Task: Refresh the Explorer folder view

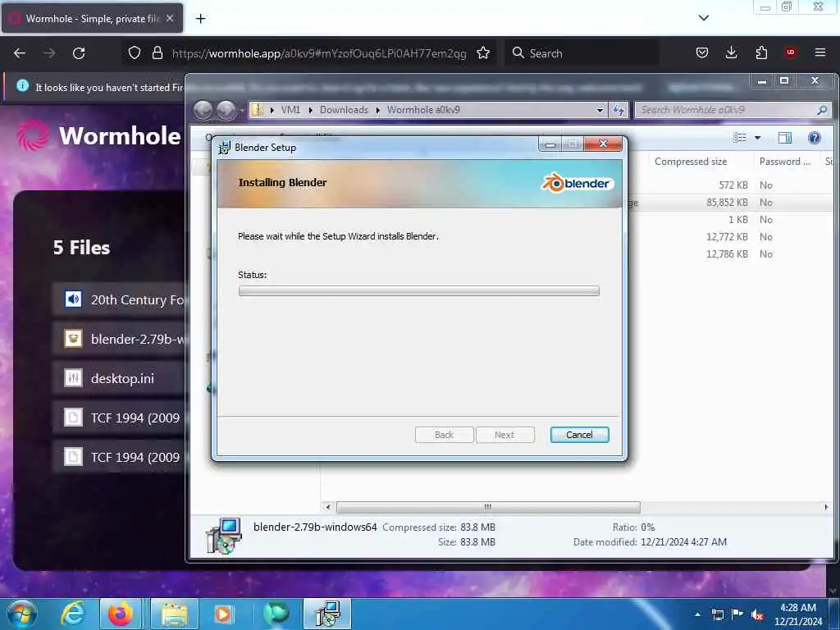Action: pyautogui.click(x=619, y=111)
